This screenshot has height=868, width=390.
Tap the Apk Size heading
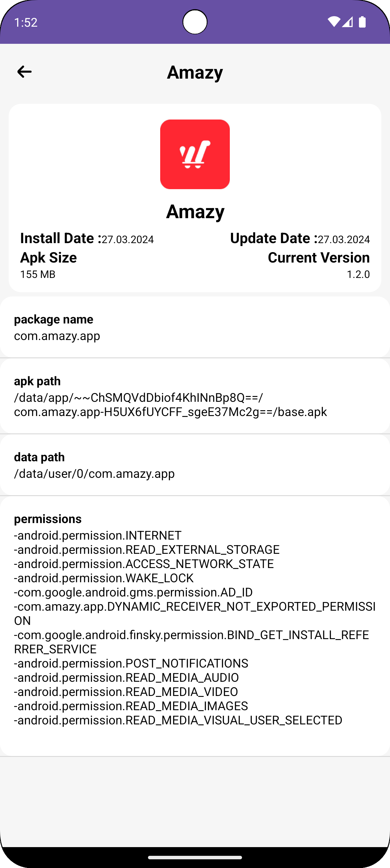(48, 257)
